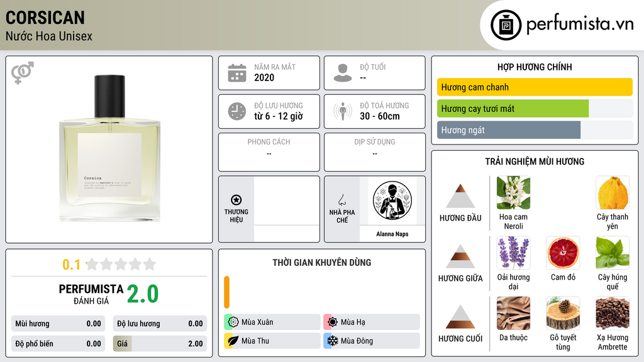Viewport: 644px width, 362px height.
Task: Click the Phong cách label
Action: coord(269,141)
